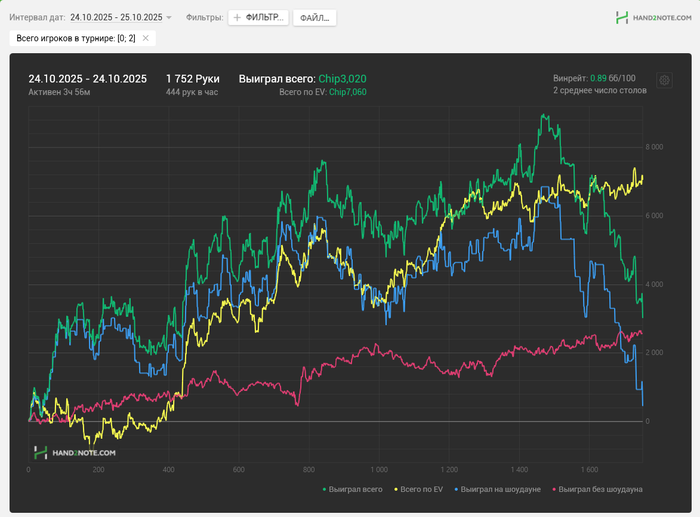The width and height of the screenshot is (700, 517).
Task: Click the pink legend dot for non-showdown
Action: (554, 490)
